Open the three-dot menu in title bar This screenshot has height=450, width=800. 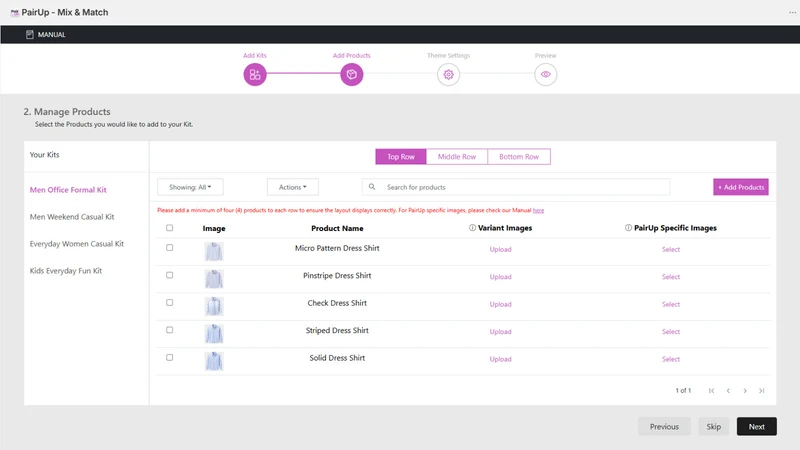click(x=792, y=12)
